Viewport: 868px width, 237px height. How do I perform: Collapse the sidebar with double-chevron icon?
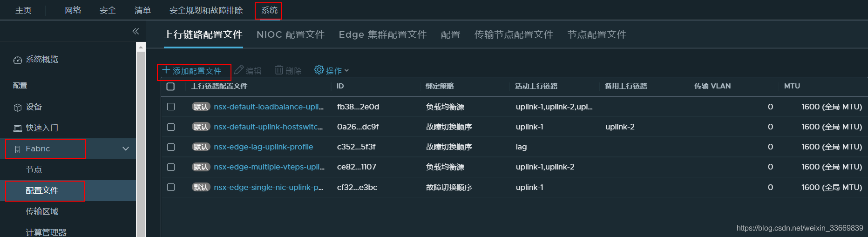pyautogui.click(x=136, y=31)
